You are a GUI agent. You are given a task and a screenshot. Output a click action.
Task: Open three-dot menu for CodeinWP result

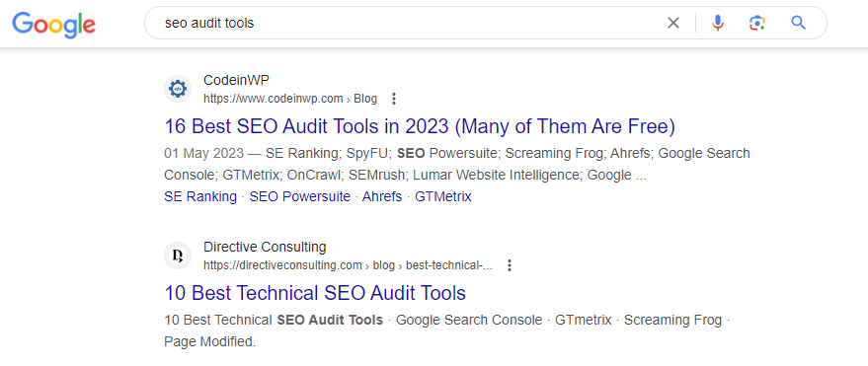coord(394,99)
